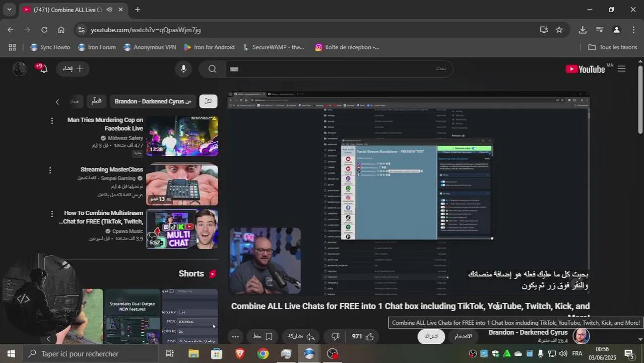
Task: Open options for Streaming MasterClass playlist
Action: coord(50,170)
